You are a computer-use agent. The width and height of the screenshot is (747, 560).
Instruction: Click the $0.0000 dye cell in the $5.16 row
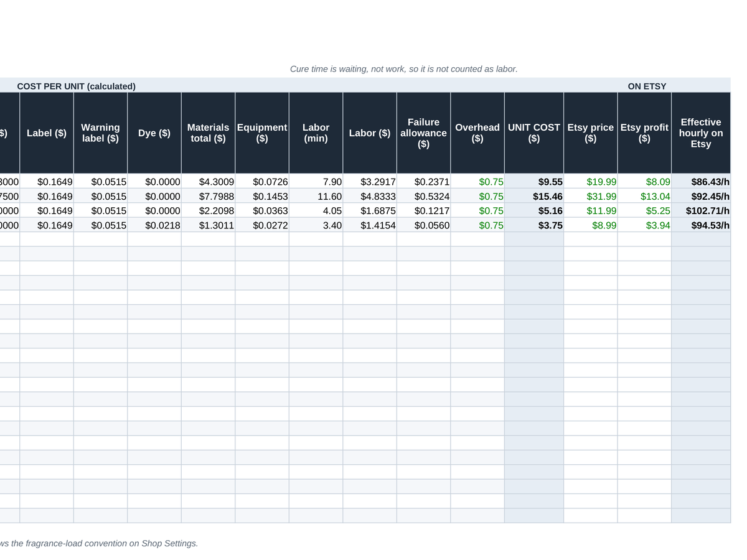click(154, 210)
